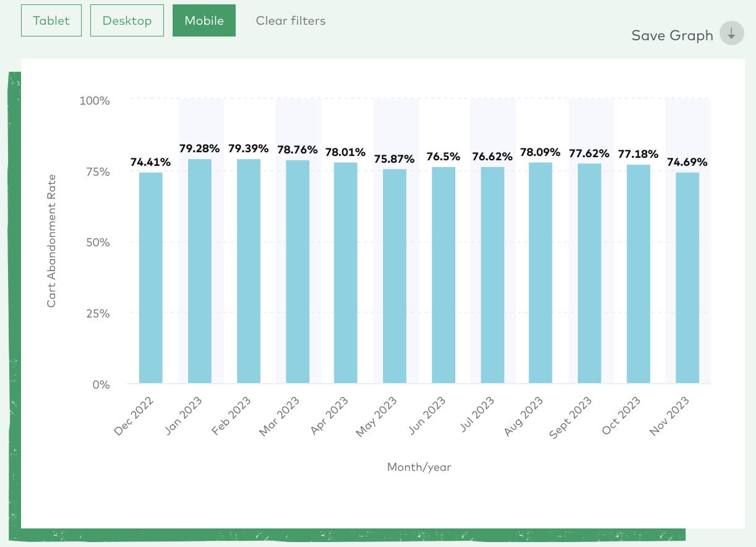Click the Save Graph text label
The height and width of the screenshot is (547, 756).
click(672, 35)
